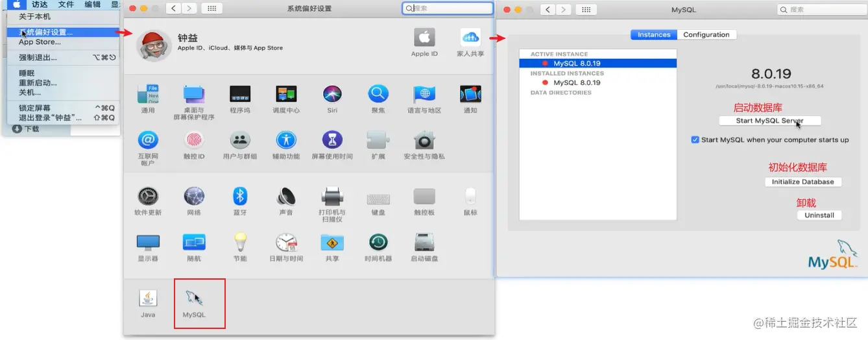868x340 pixels.
Task: Open the MySQL preference pane icon
Action: pyautogui.click(x=194, y=298)
